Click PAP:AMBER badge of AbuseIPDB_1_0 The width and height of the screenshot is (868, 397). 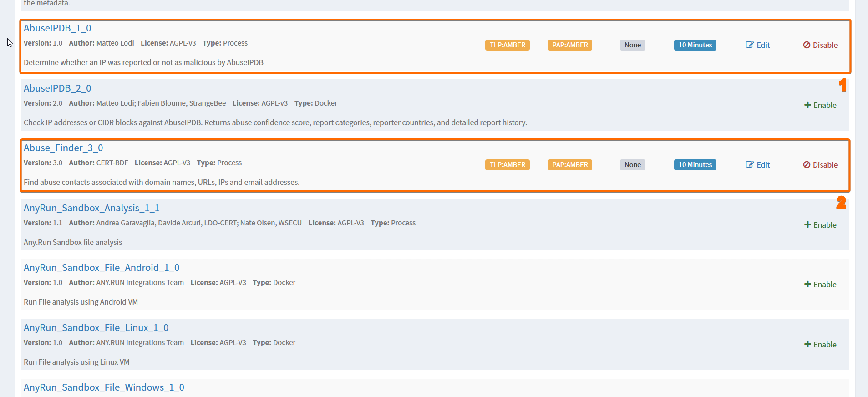click(x=570, y=45)
